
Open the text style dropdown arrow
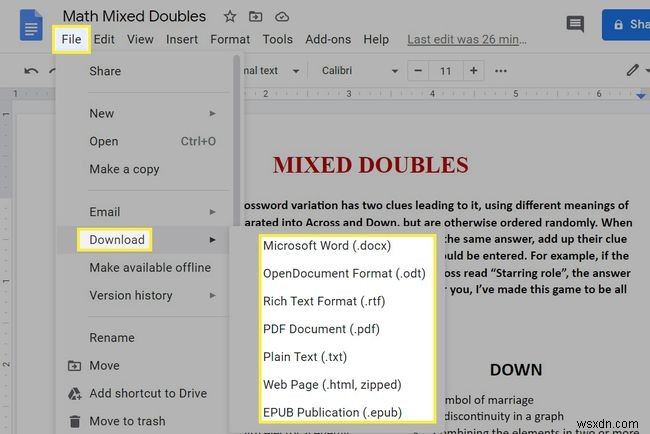[296, 71]
